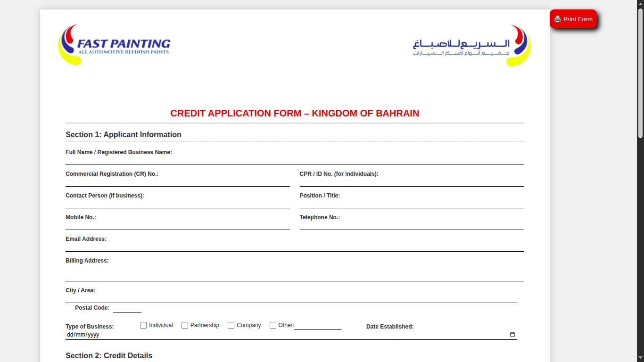Select the Company checkbox

click(231, 325)
